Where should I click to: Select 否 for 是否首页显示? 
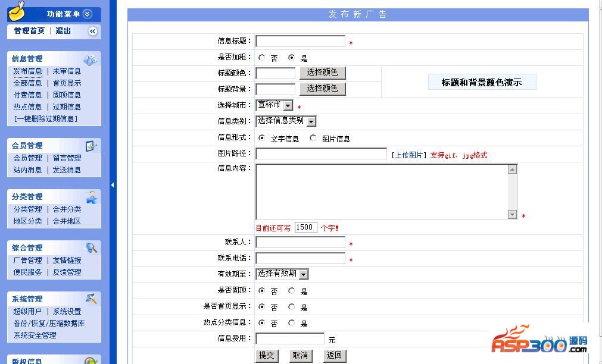click(x=261, y=307)
